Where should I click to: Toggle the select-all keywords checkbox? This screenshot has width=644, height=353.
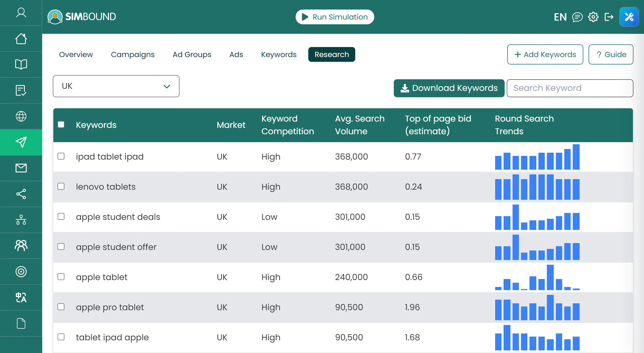[x=61, y=124]
